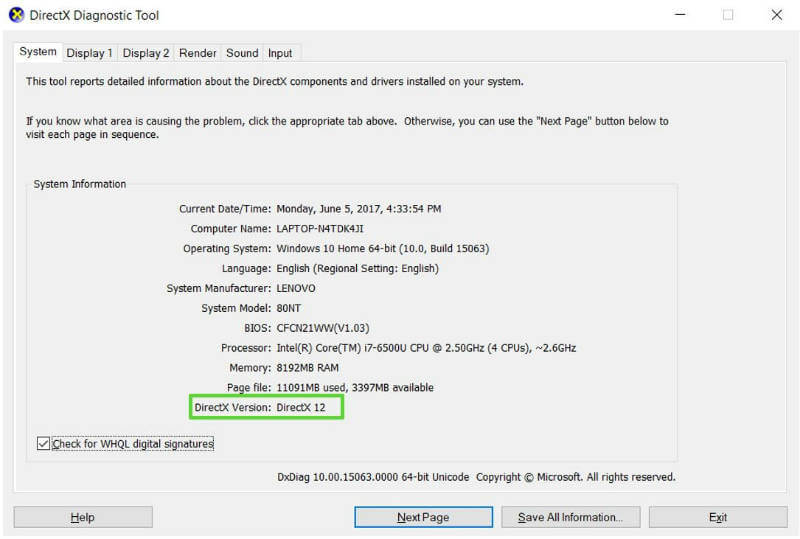
Task: Switch to the Input tab
Action: (280, 53)
